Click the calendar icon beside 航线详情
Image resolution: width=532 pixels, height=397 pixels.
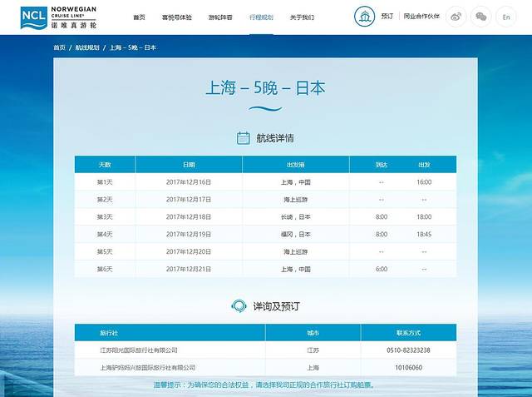point(244,138)
